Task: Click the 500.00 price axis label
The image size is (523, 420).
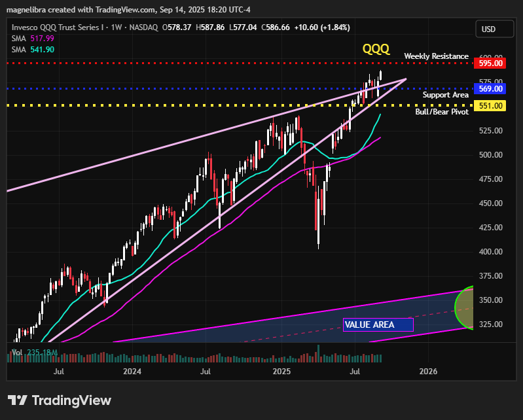Action: click(491, 155)
